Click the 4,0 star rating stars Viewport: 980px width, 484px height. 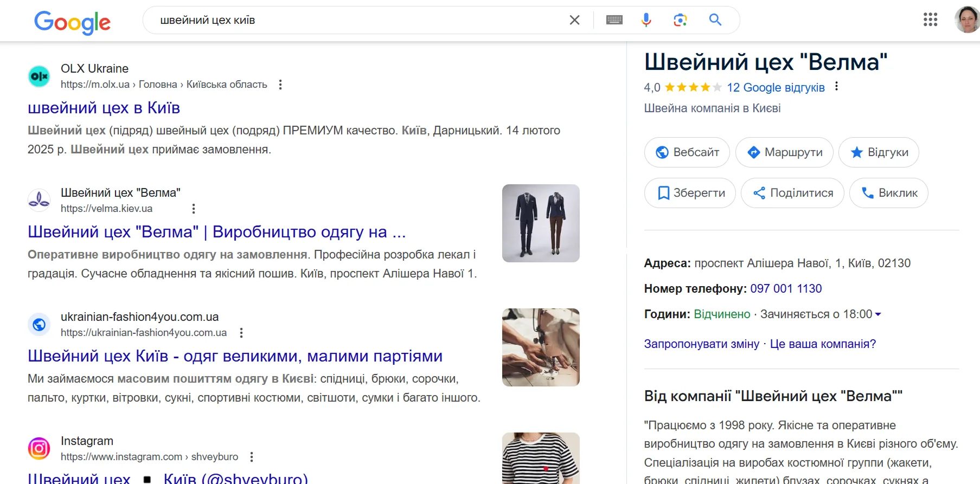(693, 87)
